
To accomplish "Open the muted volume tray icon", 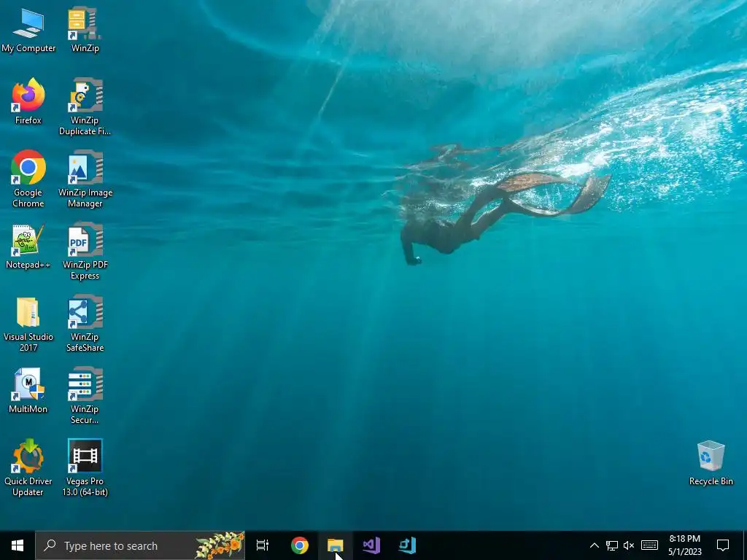I will pyautogui.click(x=629, y=545).
